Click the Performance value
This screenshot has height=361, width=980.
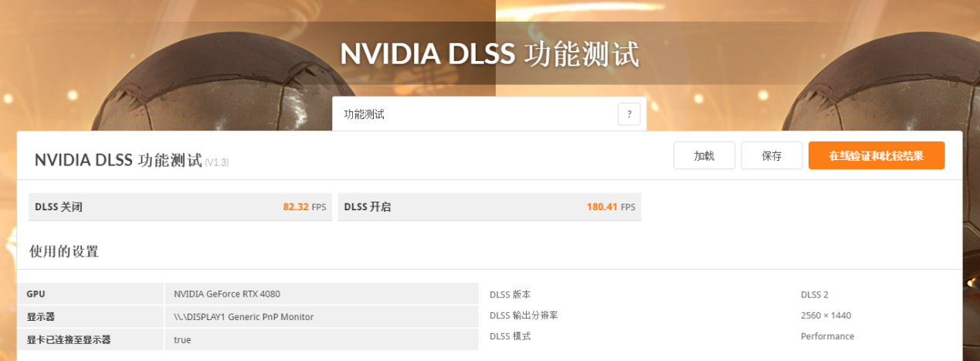(x=827, y=336)
